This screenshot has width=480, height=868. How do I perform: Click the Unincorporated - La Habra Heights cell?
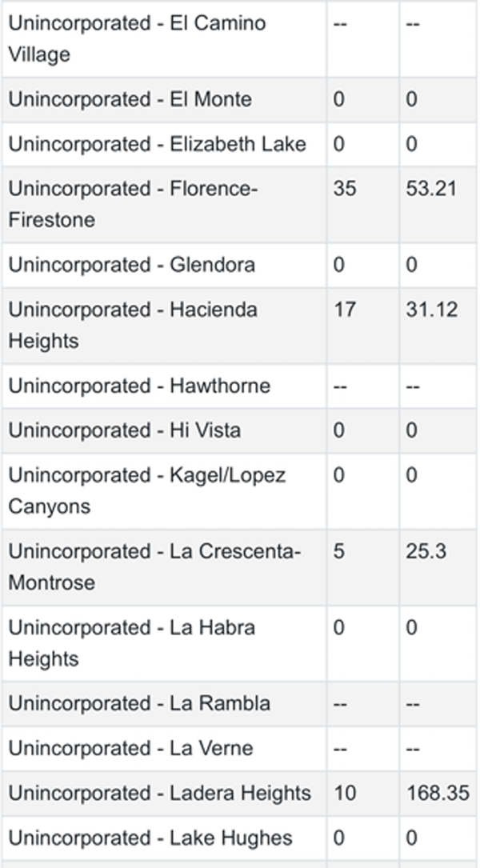(131, 643)
